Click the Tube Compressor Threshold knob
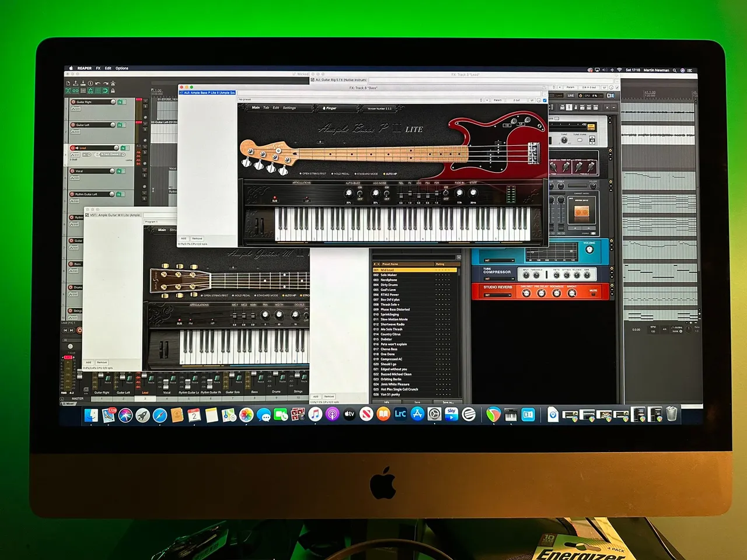This screenshot has height=560, width=747. pyautogui.click(x=536, y=275)
